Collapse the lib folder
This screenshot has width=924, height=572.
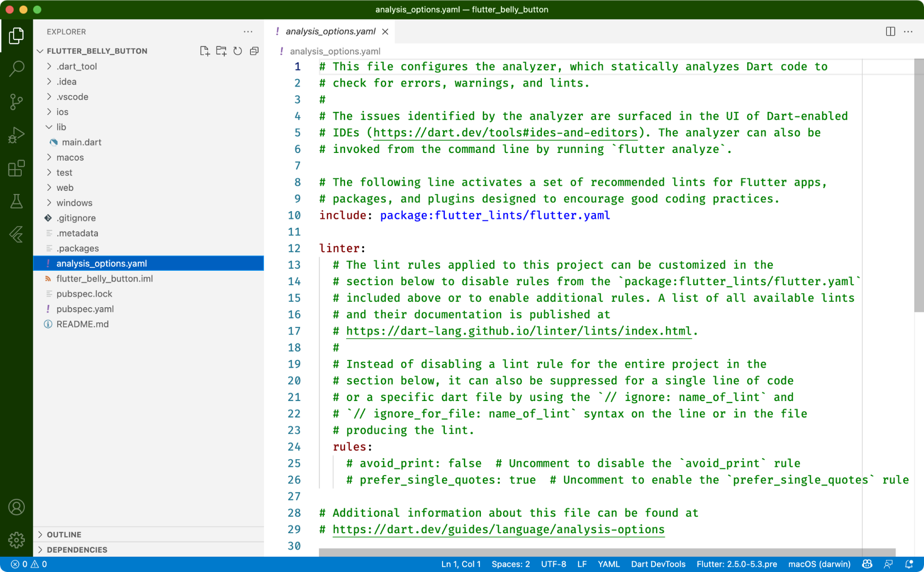[61, 127]
